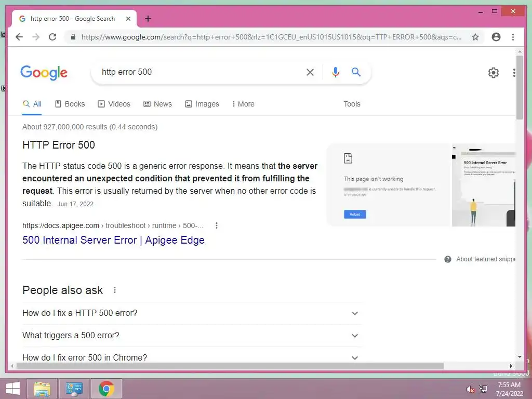Expand 'What triggers a 500 error?' question
The image size is (532, 399).
pos(192,336)
